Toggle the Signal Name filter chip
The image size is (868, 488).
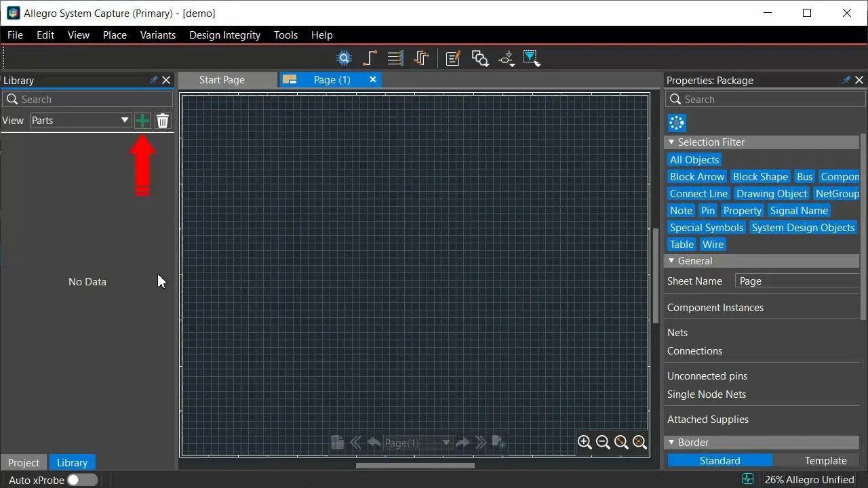tap(799, 211)
